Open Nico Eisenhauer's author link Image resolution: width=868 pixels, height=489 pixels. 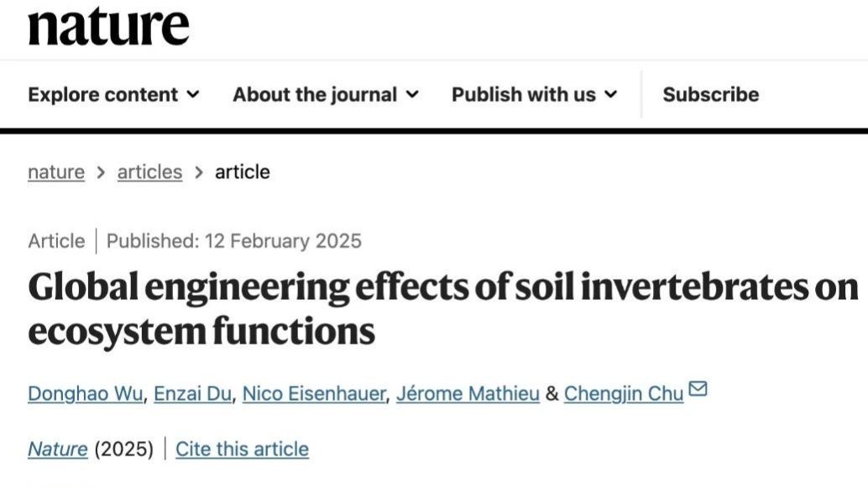[315, 393]
